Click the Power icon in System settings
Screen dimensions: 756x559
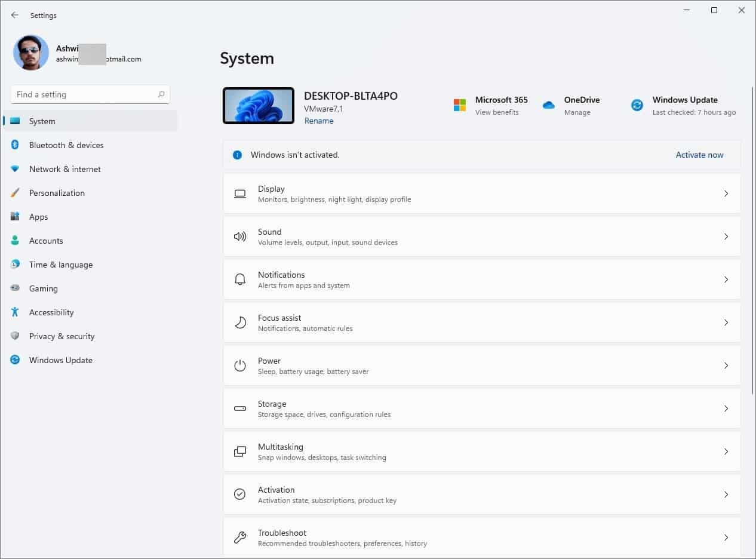click(x=239, y=365)
